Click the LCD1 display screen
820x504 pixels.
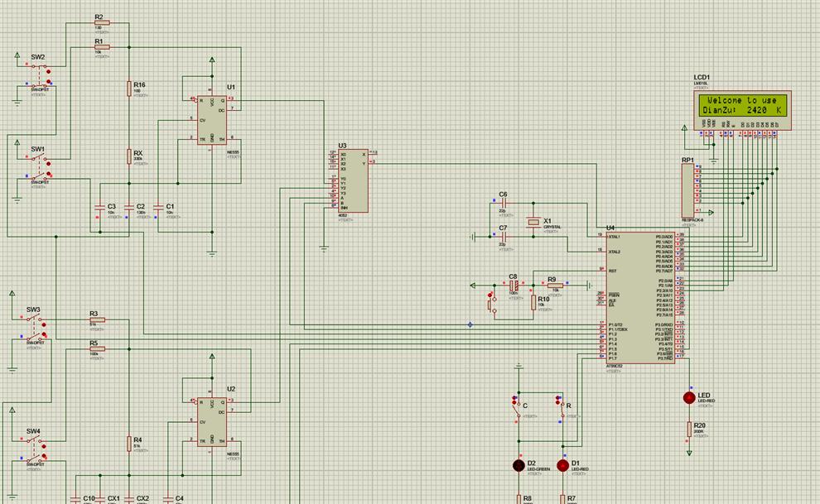(740, 105)
